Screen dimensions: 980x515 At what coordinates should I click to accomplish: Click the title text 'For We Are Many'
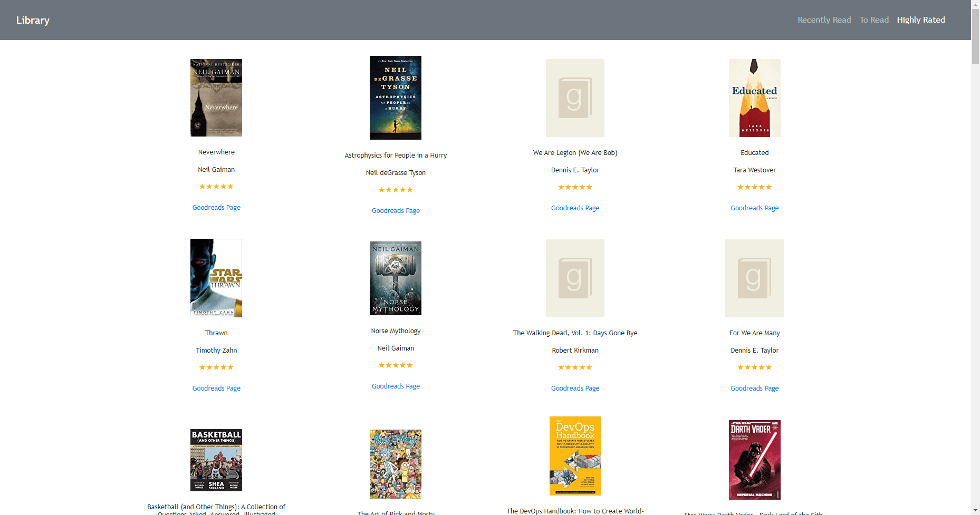(754, 333)
